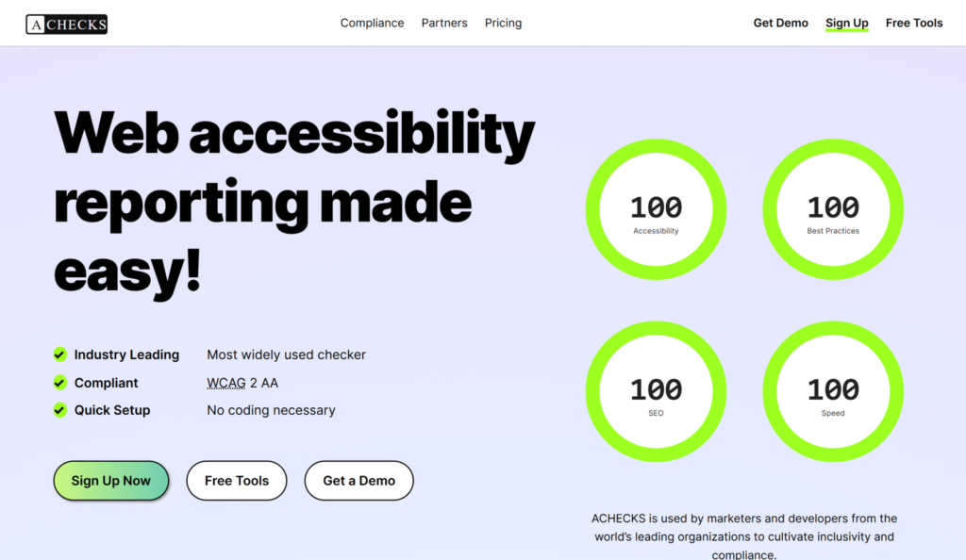Click the green checkmark beside Industry Leading
This screenshot has height=560, width=966.
(x=59, y=354)
